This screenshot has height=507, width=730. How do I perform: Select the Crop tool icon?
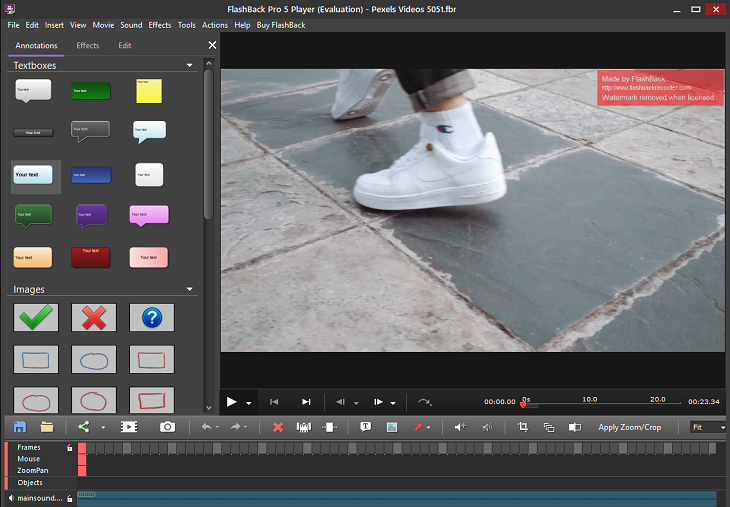tap(523, 427)
